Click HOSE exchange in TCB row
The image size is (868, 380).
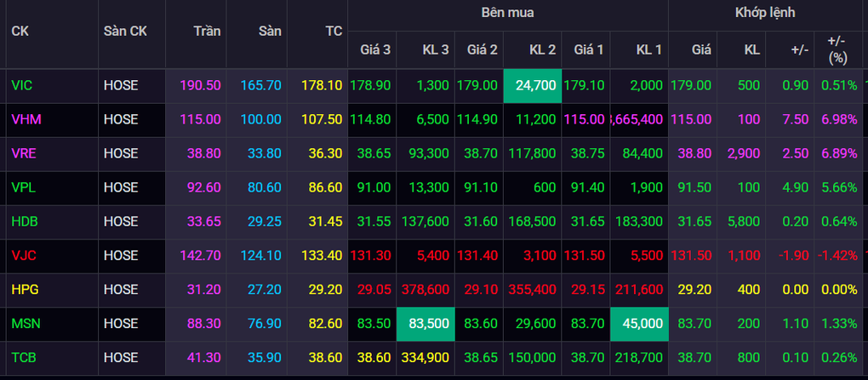(x=121, y=358)
